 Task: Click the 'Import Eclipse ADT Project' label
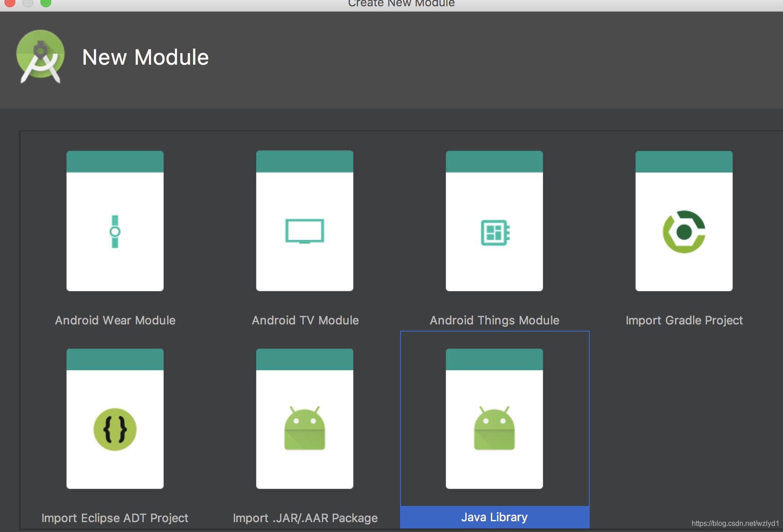115,518
